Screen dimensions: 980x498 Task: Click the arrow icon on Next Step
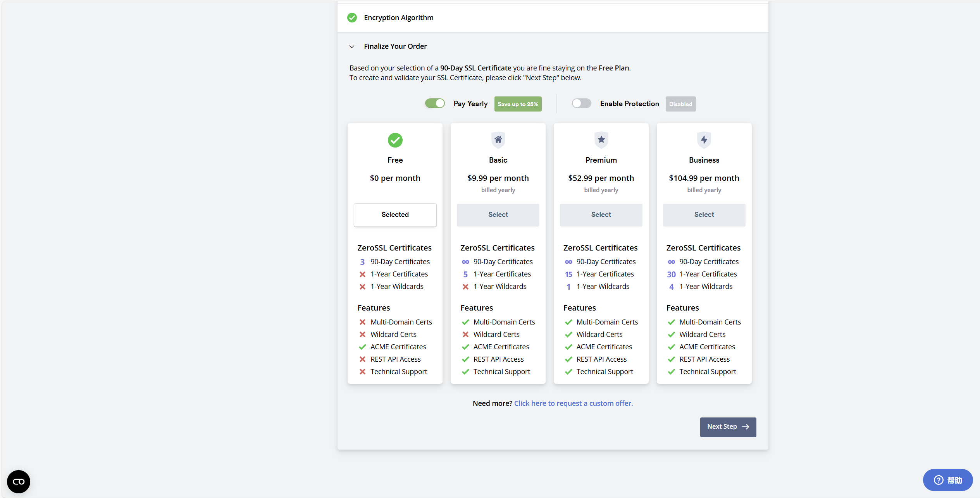[746, 427]
